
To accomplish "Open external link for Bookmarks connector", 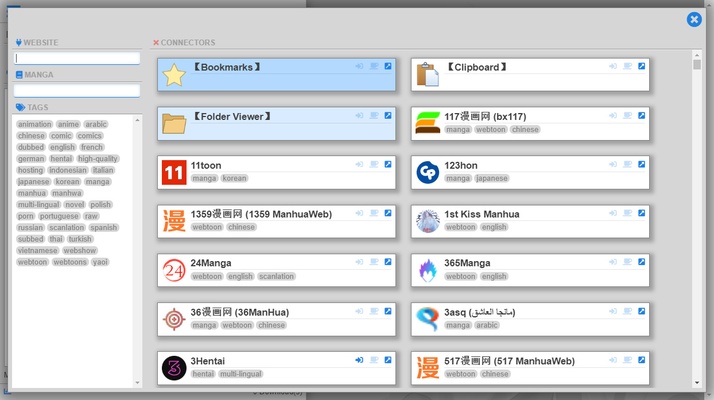I will point(388,66).
